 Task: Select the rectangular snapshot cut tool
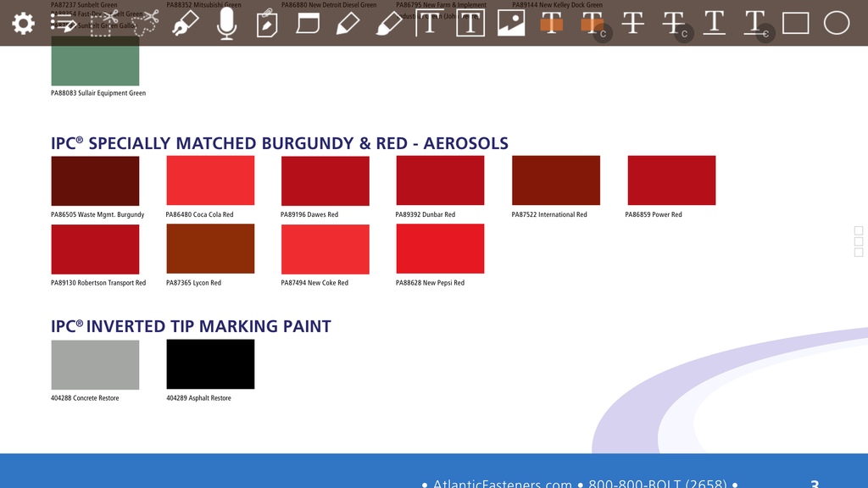[103, 23]
